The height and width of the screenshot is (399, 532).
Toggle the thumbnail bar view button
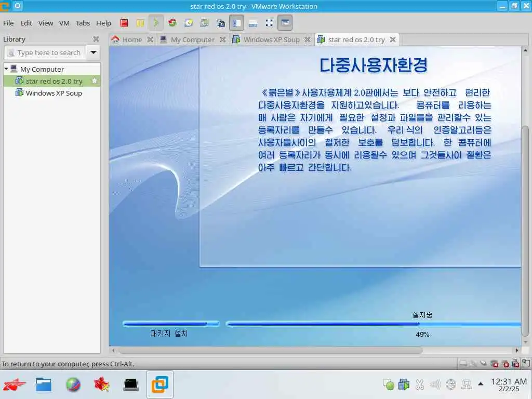(x=253, y=23)
